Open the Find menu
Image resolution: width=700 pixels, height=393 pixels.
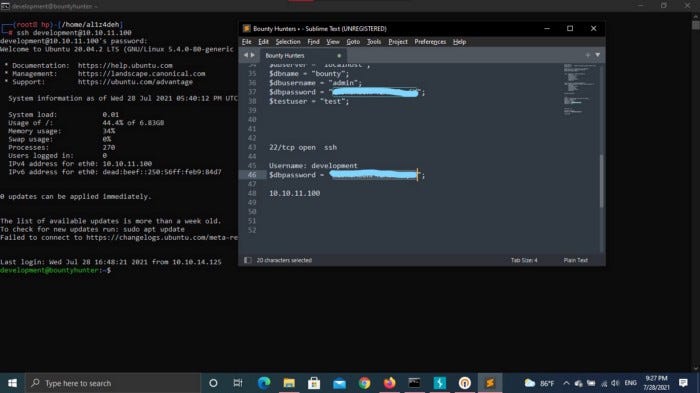click(313, 42)
